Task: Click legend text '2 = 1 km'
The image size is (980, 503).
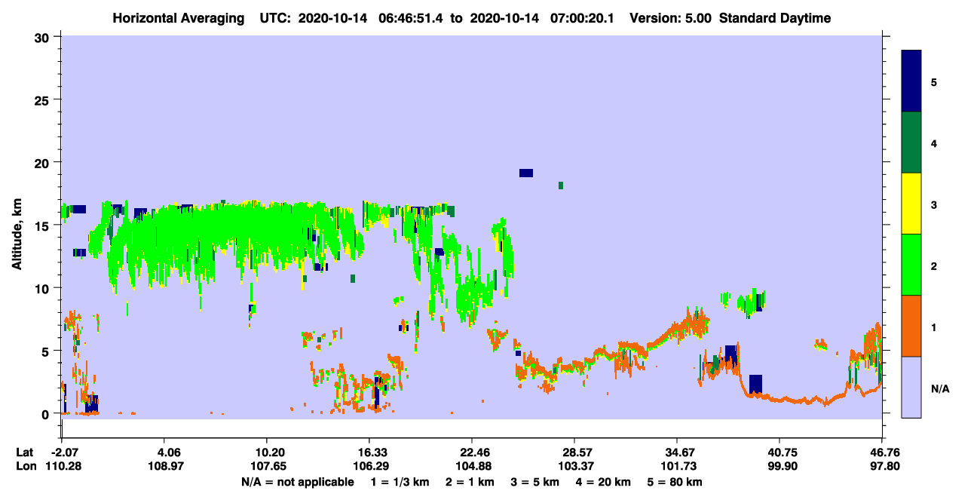Action: pos(470,481)
